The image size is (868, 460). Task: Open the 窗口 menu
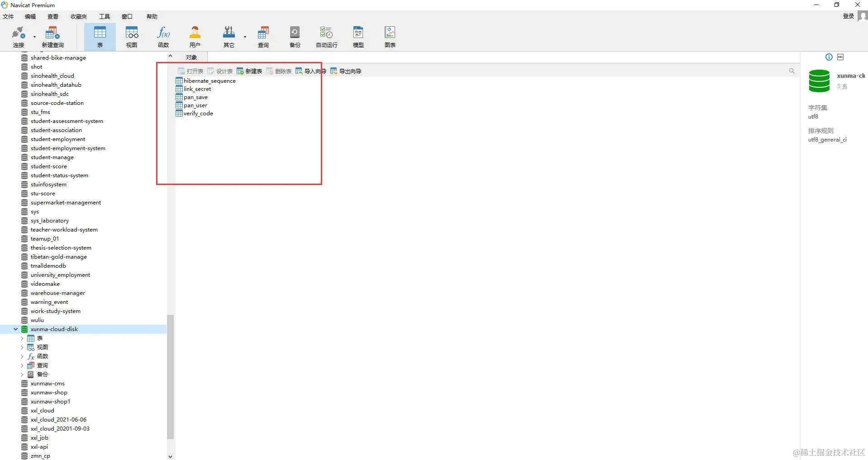click(x=127, y=17)
